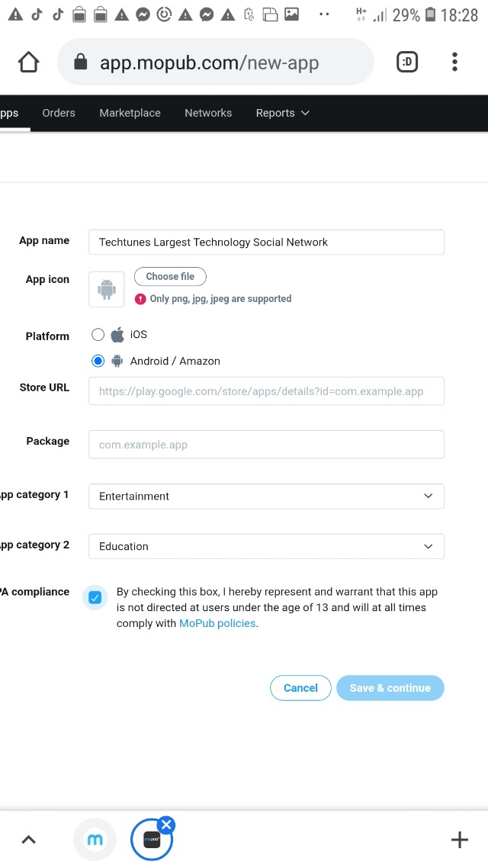Click the Choose file button
This screenshot has width=488, height=868.
click(x=170, y=276)
